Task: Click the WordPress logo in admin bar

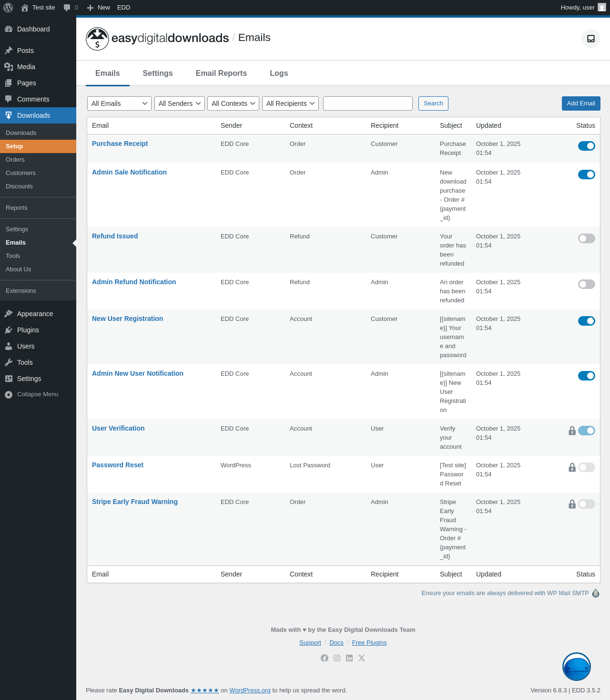Action: [x=8, y=8]
